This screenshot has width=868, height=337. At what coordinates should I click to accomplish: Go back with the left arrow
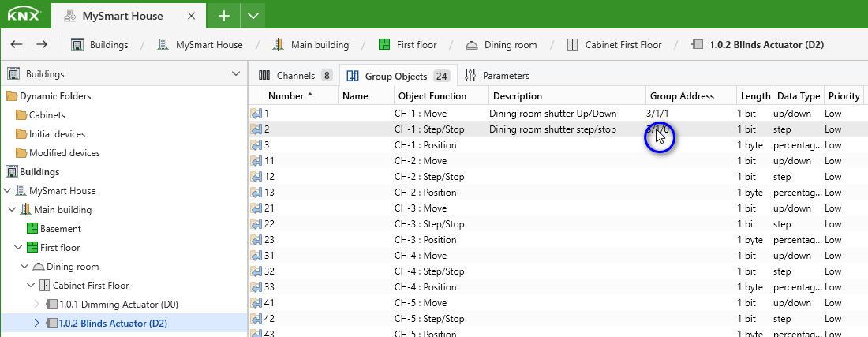(17, 45)
